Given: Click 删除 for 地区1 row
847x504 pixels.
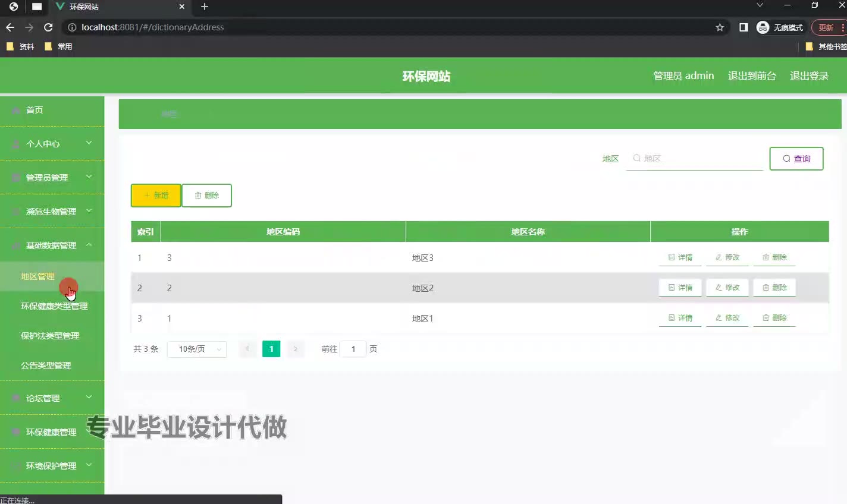Looking at the screenshot, I should (x=774, y=318).
